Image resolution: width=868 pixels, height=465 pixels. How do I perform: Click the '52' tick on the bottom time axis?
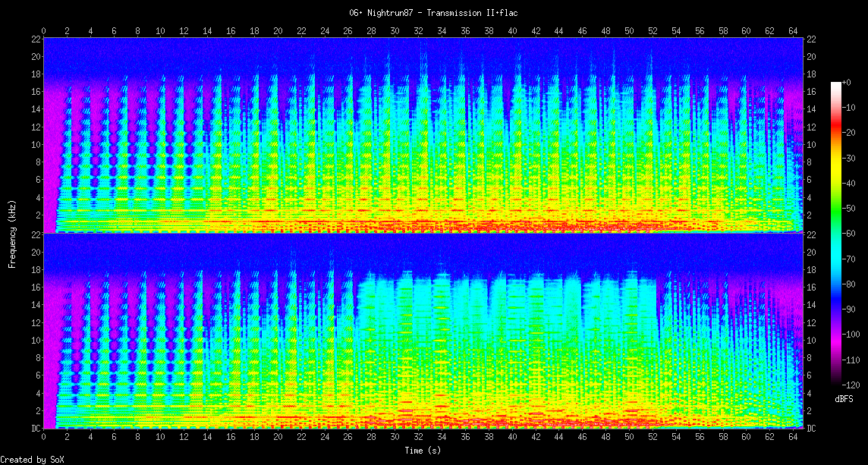[653, 438]
